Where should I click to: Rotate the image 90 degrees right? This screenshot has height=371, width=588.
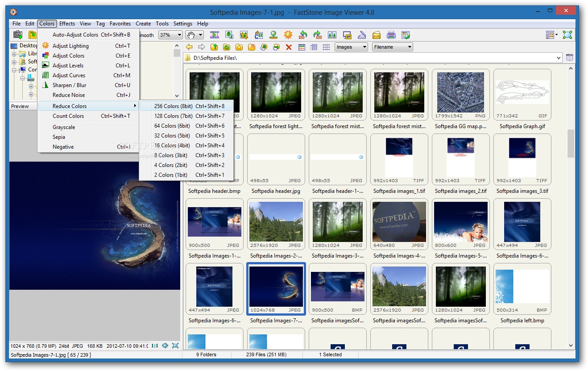(x=318, y=34)
